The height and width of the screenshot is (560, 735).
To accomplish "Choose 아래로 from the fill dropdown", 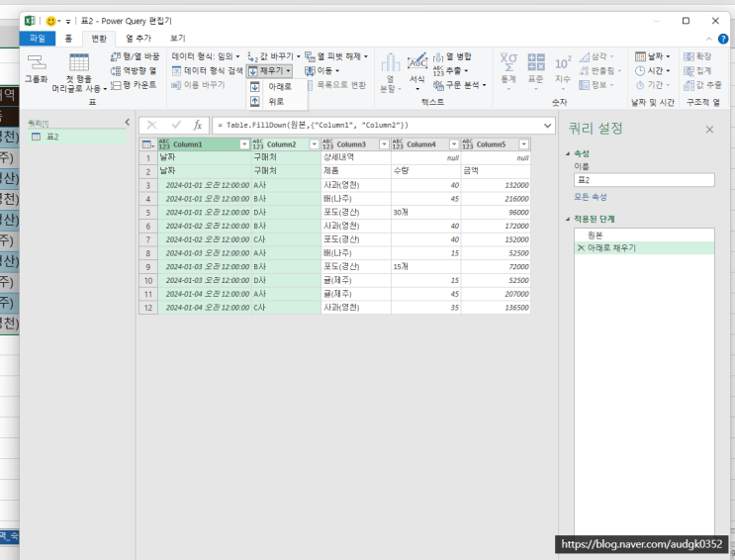I will (279, 87).
